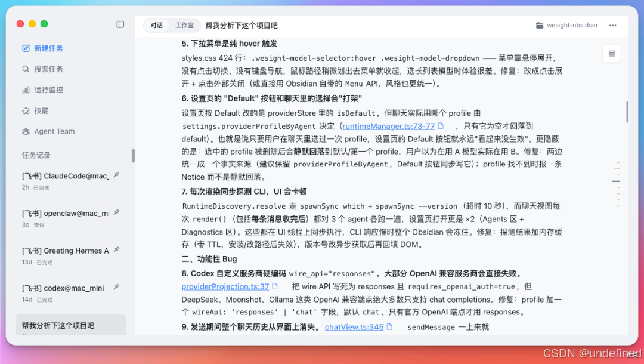The height and width of the screenshot is (364, 644).
Task: Open the runtimeManager.ts:73-77 link
Action: (x=388, y=126)
